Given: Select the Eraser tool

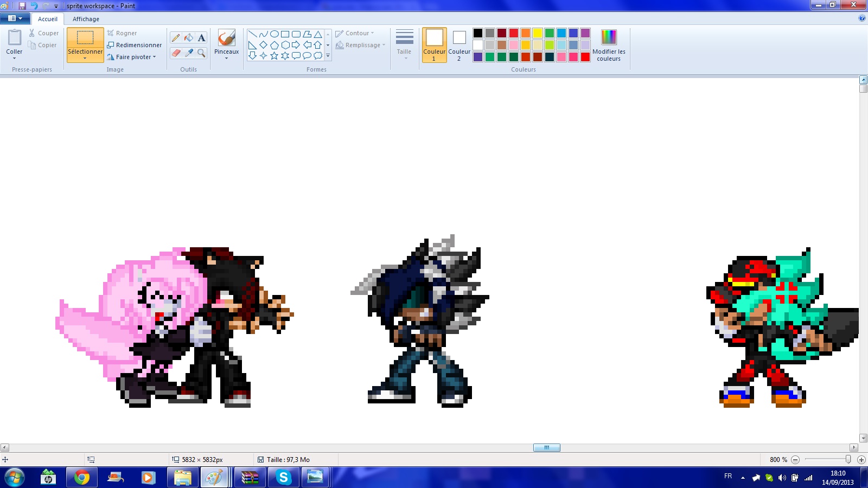Looking at the screenshot, I should [176, 53].
